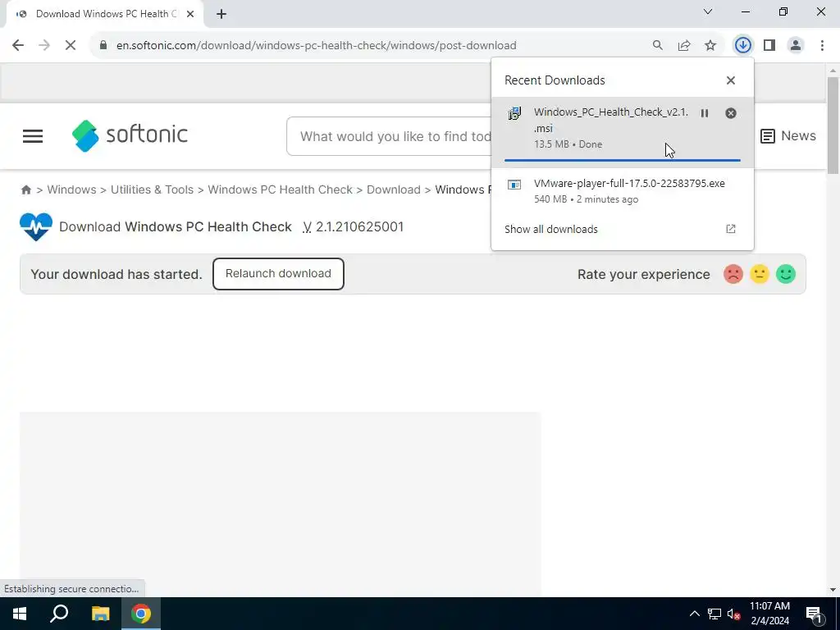Image resolution: width=840 pixels, height=630 pixels.
Task: Close the Download Windows PC Health tab
Action: (190, 15)
